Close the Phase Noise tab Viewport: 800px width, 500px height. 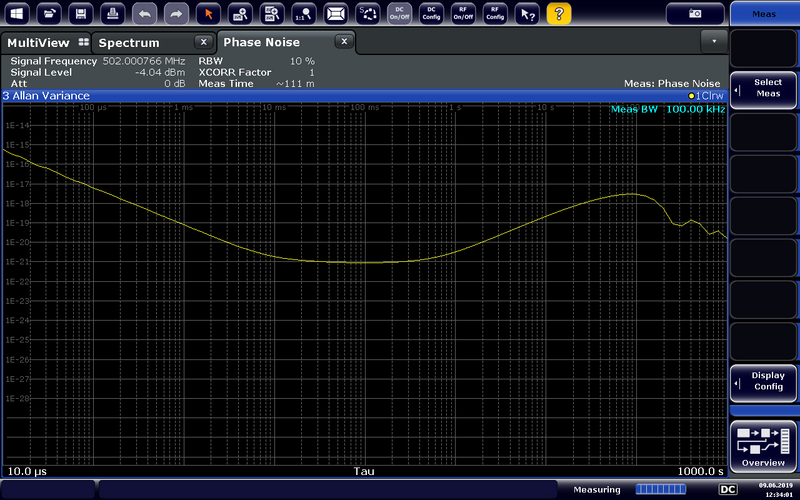tap(343, 42)
